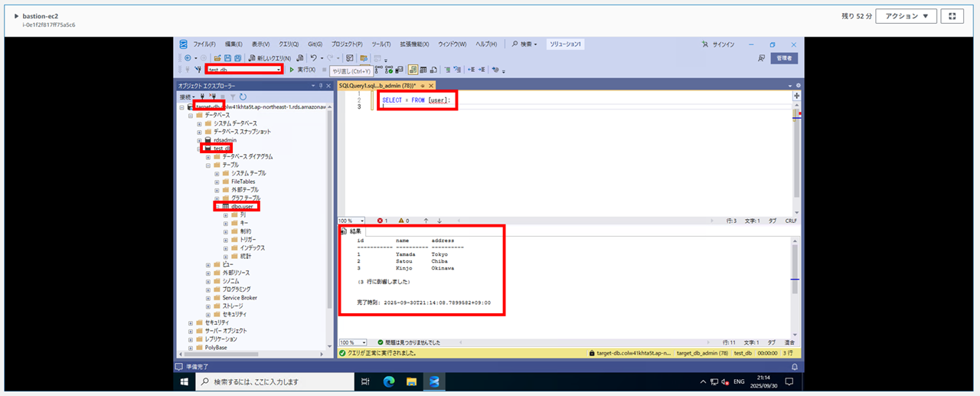Click the Undo arrow icon
980x396 pixels.
point(313,58)
